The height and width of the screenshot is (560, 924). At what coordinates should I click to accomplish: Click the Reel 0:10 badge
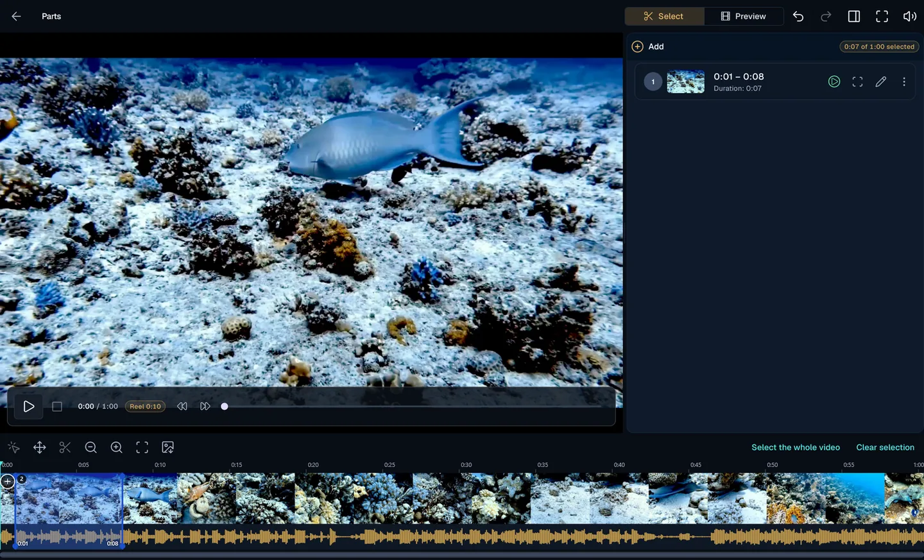(145, 406)
